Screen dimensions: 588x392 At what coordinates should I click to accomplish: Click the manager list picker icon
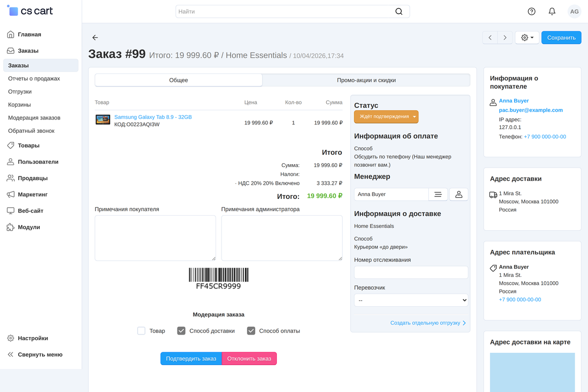click(x=438, y=195)
